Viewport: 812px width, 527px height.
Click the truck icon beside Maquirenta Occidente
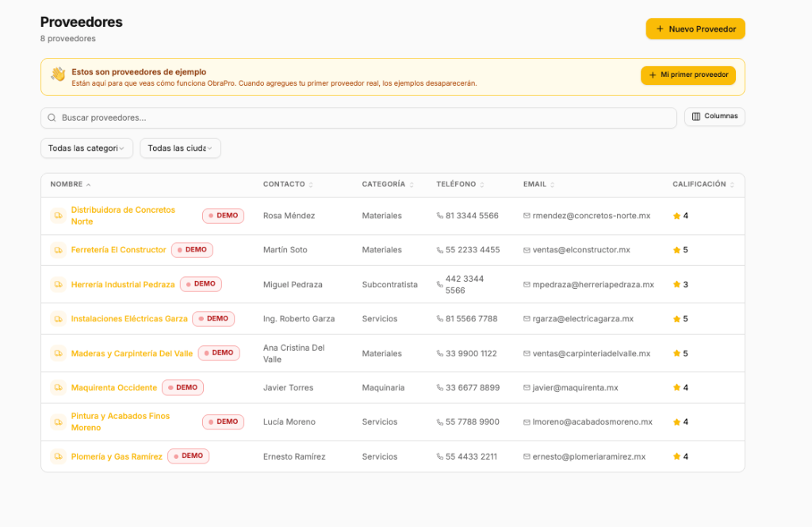[58, 387]
